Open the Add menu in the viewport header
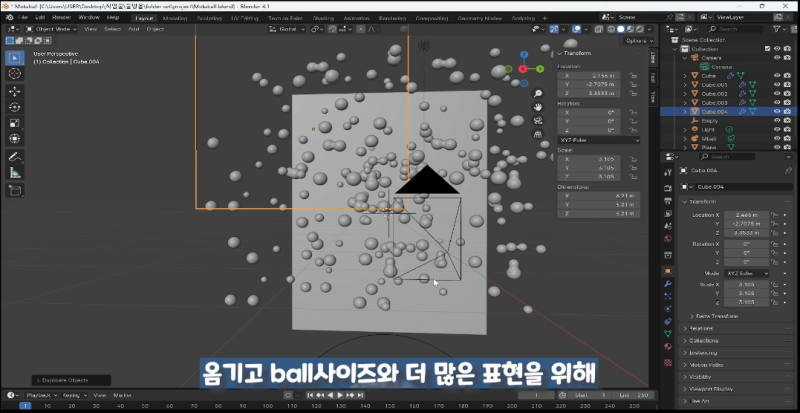This screenshot has height=413, width=800. click(135, 29)
